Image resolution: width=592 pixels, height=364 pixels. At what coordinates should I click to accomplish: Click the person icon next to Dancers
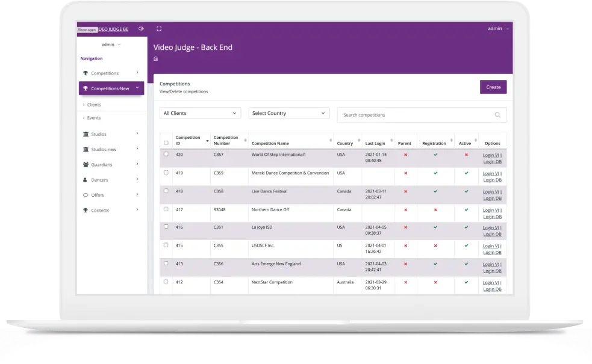[86, 180]
